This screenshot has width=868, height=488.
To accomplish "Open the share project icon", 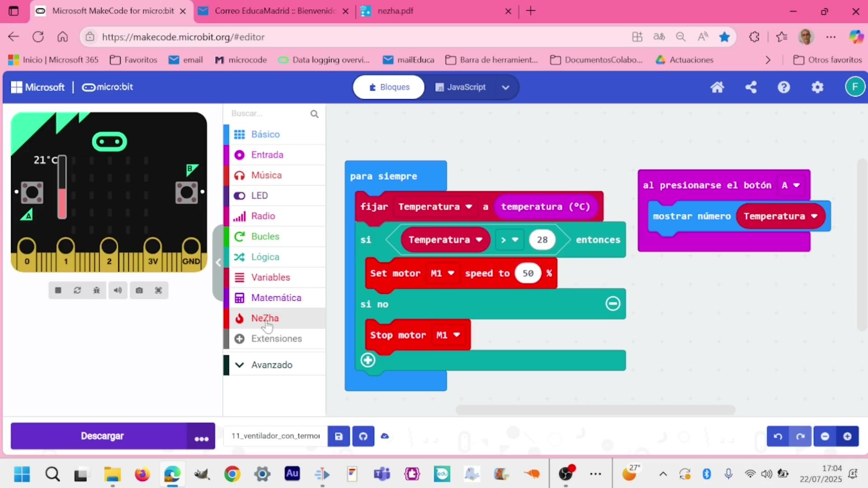I will 751,87.
